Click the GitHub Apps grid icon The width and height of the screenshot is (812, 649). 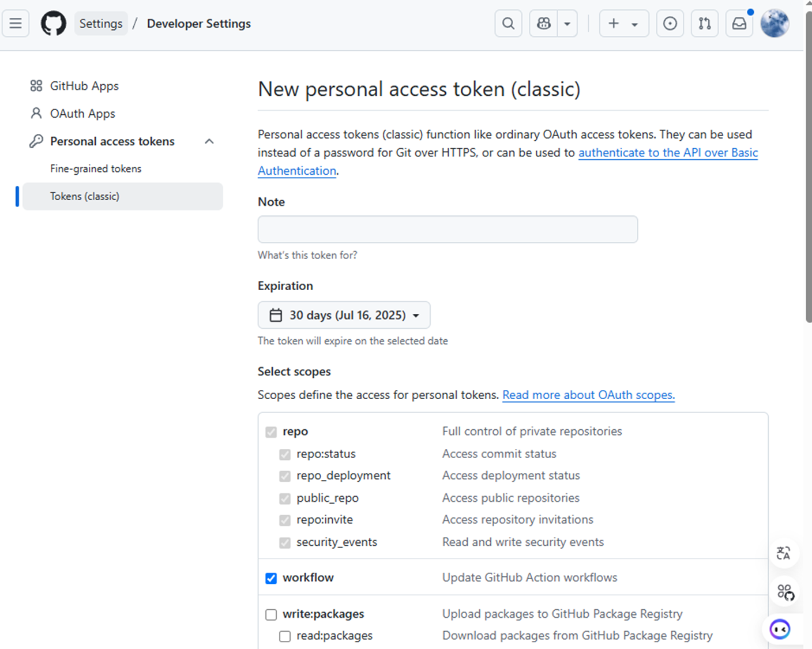click(x=36, y=86)
